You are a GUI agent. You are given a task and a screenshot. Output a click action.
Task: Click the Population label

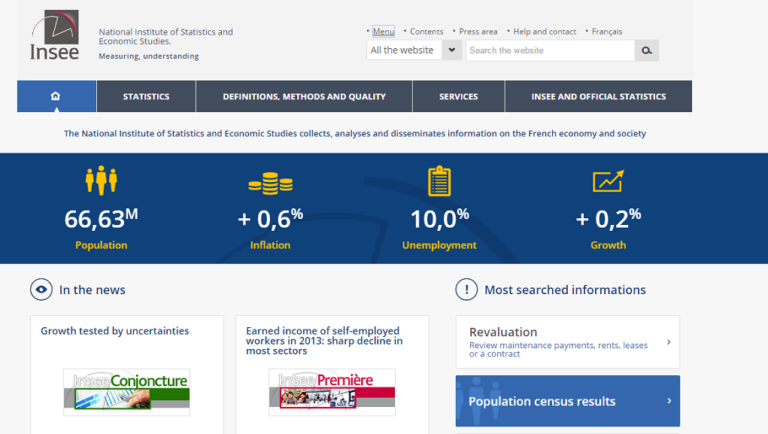101,245
